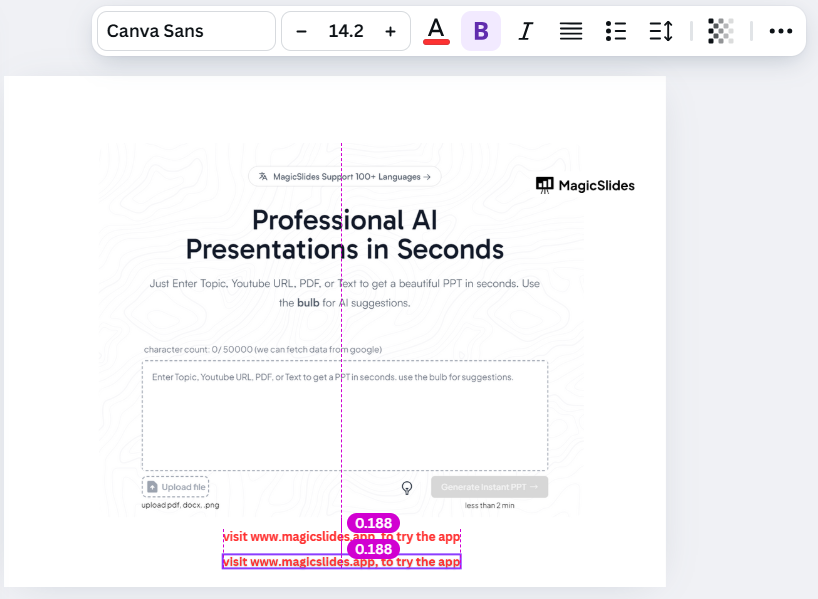This screenshot has width=818, height=599.
Task: Click the light bulb suggestions icon
Action: [407, 488]
